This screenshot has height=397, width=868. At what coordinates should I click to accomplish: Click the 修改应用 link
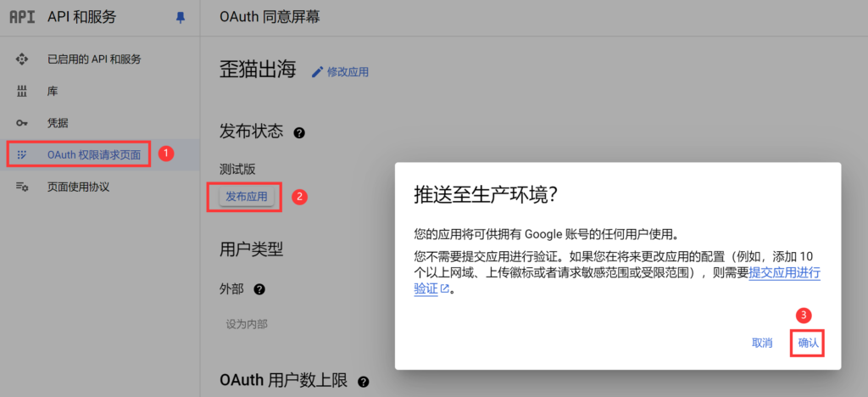coord(348,72)
